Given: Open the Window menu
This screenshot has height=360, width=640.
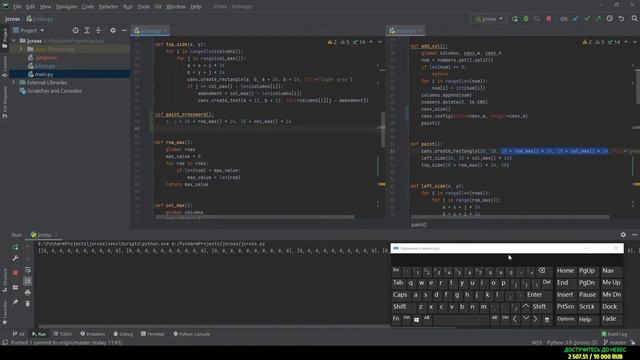Looking at the screenshot, I should [176, 7].
